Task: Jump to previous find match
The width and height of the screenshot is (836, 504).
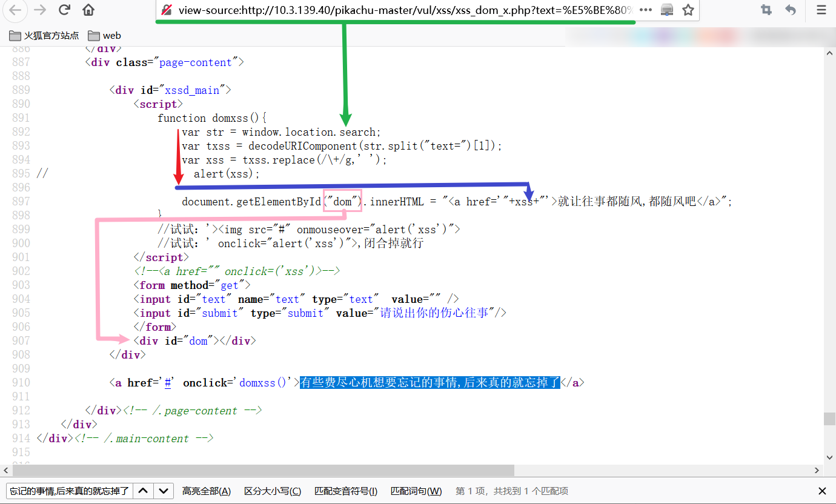Action: pyautogui.click(x=143, y=491)
